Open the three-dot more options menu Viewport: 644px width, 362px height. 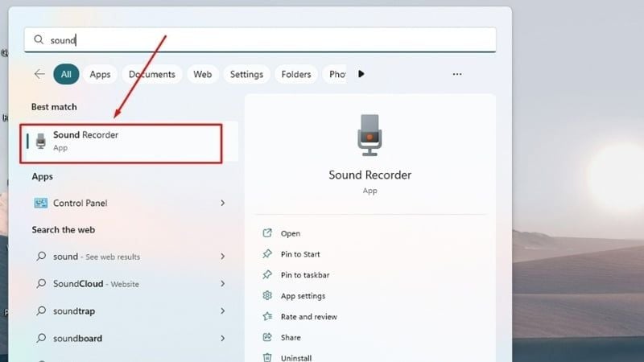point(457,74)
